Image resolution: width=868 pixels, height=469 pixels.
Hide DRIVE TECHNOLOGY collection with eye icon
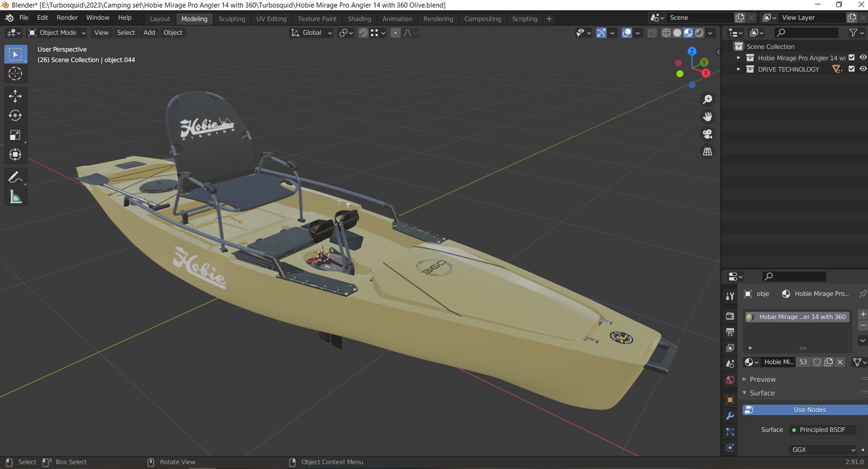pos(863,69)
